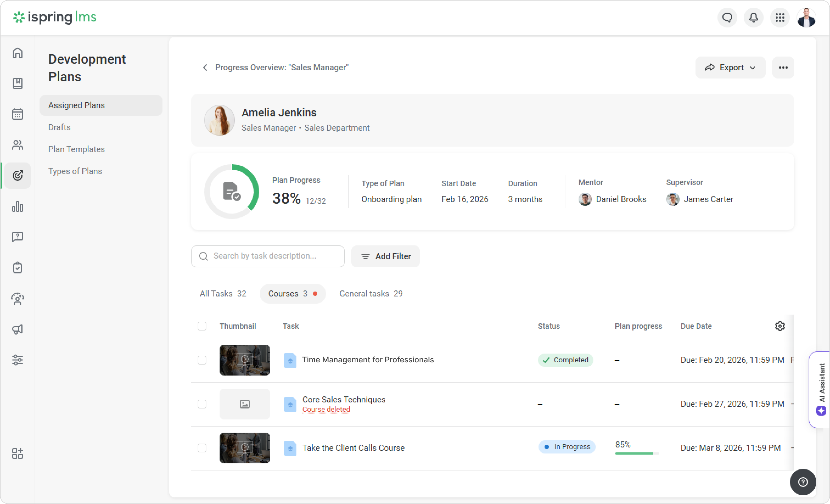The image size is (830, 504).
Task: Go back using Progress Overview chevron
Action: (205, 67)
